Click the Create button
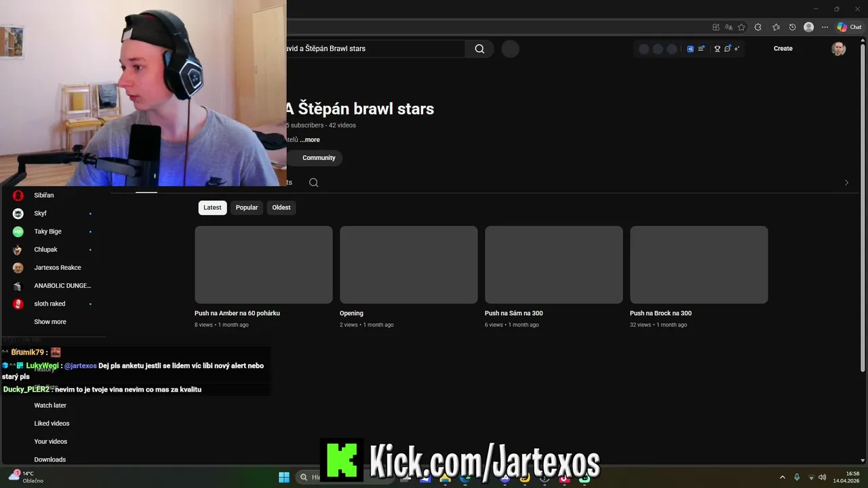868x488 pixels. point(783,49)
